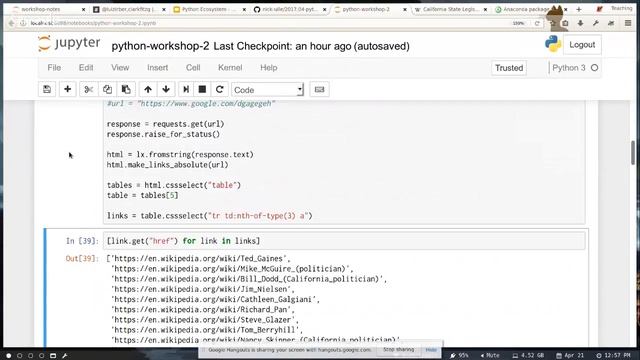Screen dimensions: 640x360
Task: Cut the selected cell with the scissors icon
Action: pos(89,89)
